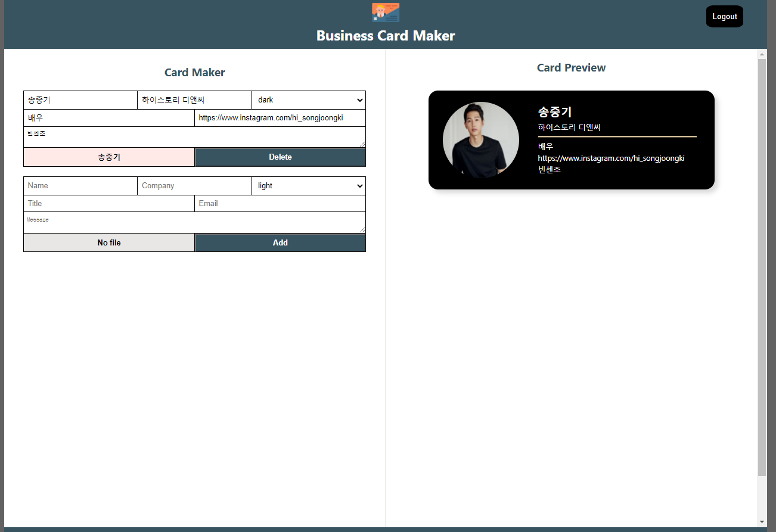The height and width of the screenshot is (532, 776).
Task: Click the title field containing 배우
Action: (108, 117)
